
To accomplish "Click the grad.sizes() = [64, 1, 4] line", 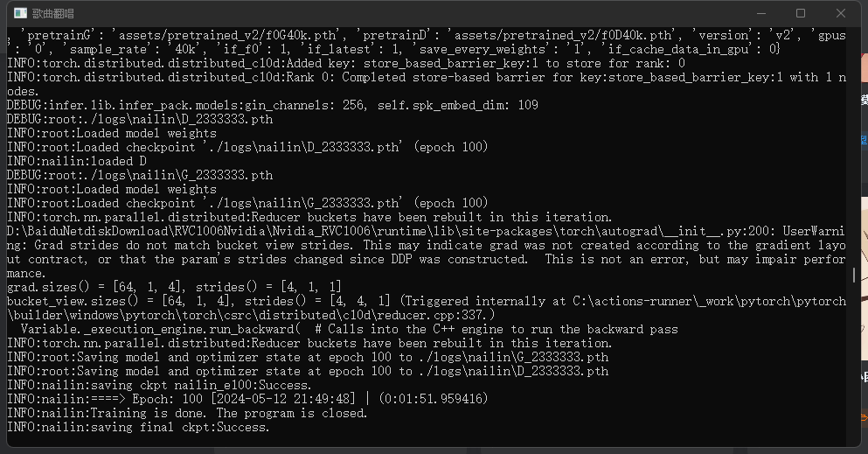I will [x=174, y=287].
